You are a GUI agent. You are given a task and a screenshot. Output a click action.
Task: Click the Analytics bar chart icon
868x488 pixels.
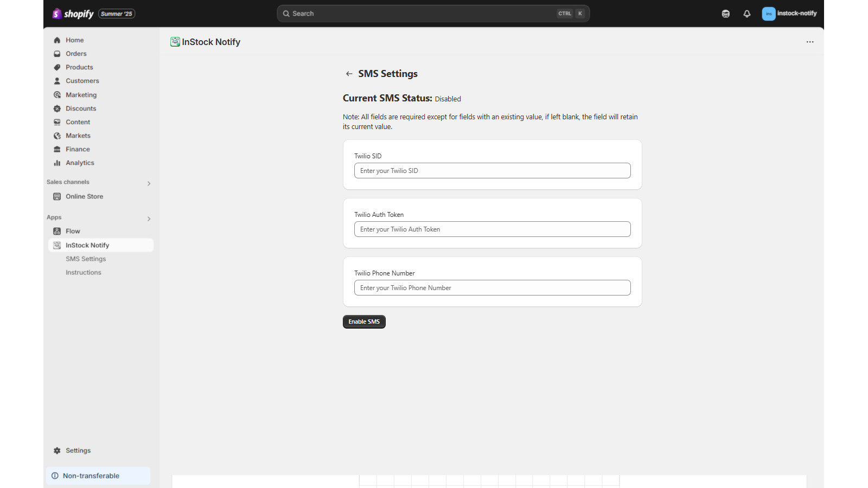pos(57,163)
